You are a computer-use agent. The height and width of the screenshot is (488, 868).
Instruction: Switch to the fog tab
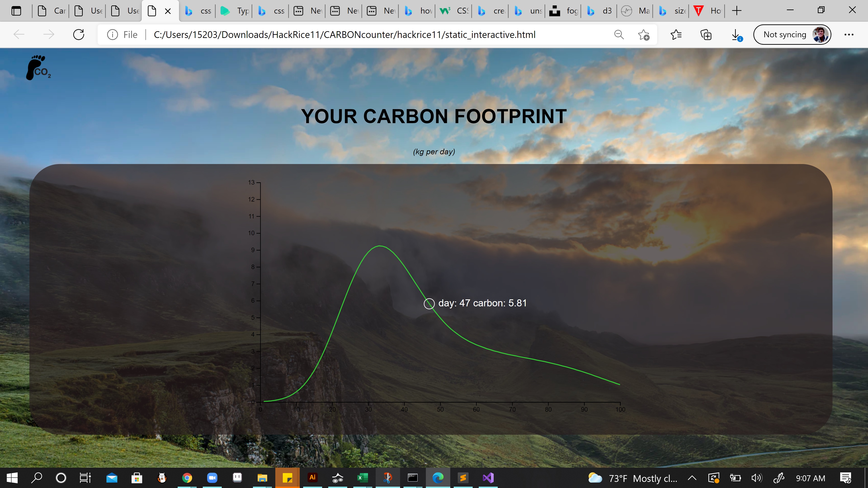click(564, 11)
